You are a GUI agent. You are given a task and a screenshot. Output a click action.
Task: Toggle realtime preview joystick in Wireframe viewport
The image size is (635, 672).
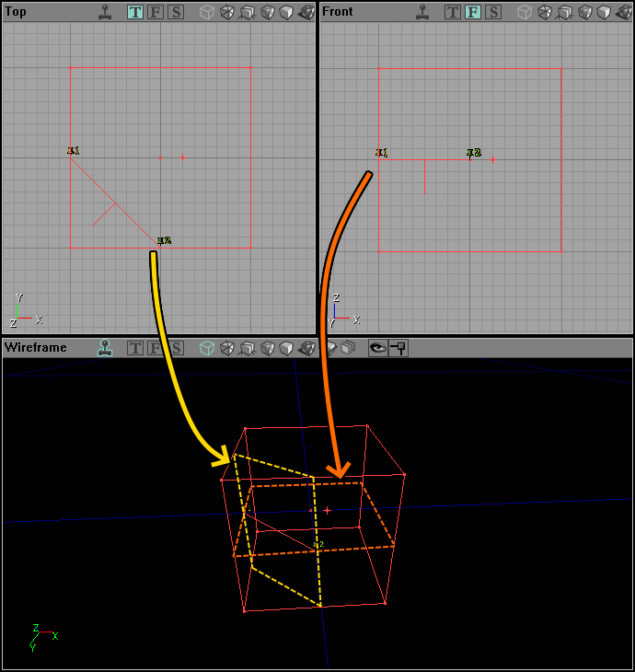pyautogui.click(x=105, y=348)
